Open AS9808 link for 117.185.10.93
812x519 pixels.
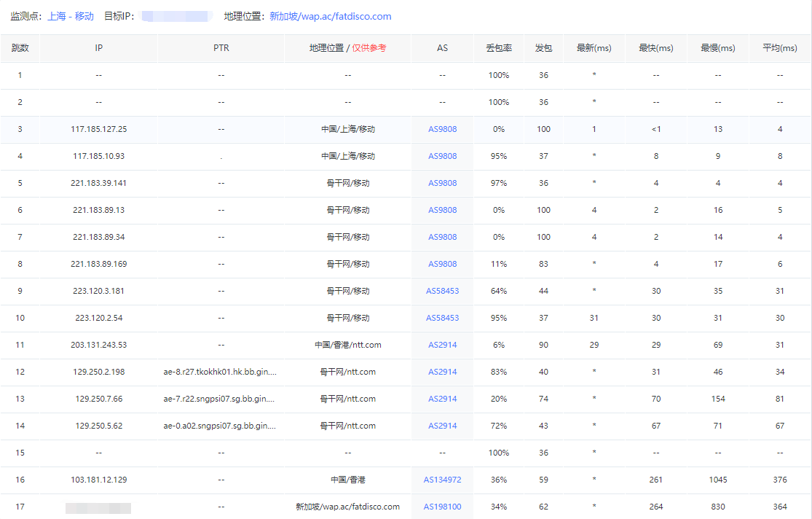[442, 156]
